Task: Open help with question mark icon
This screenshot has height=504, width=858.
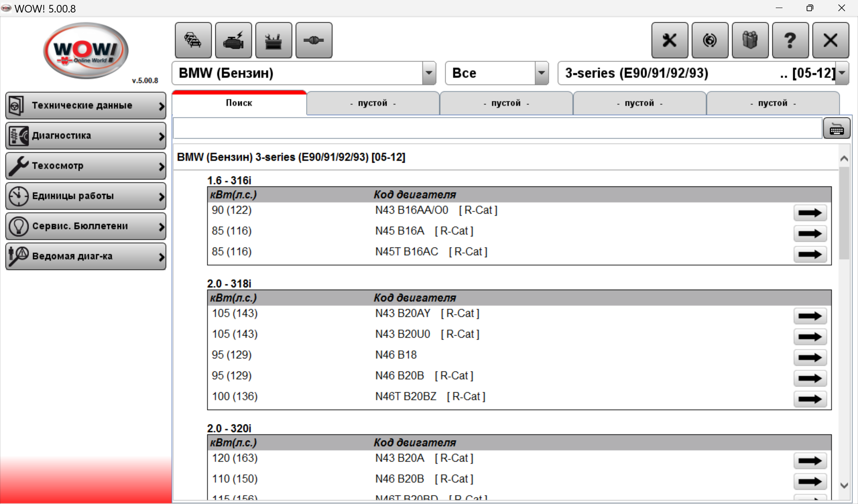Action: click(790, 40)
